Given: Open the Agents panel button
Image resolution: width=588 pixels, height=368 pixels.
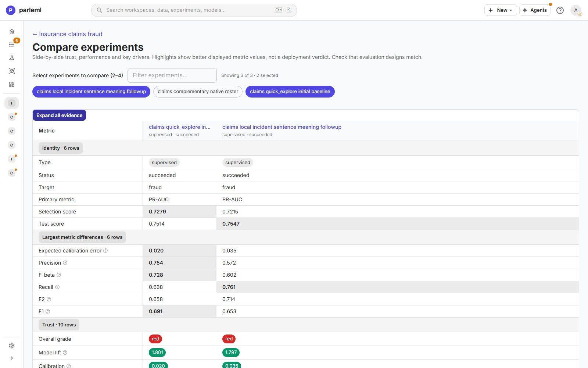Looking at the screenshot, I should click(535, 10).
